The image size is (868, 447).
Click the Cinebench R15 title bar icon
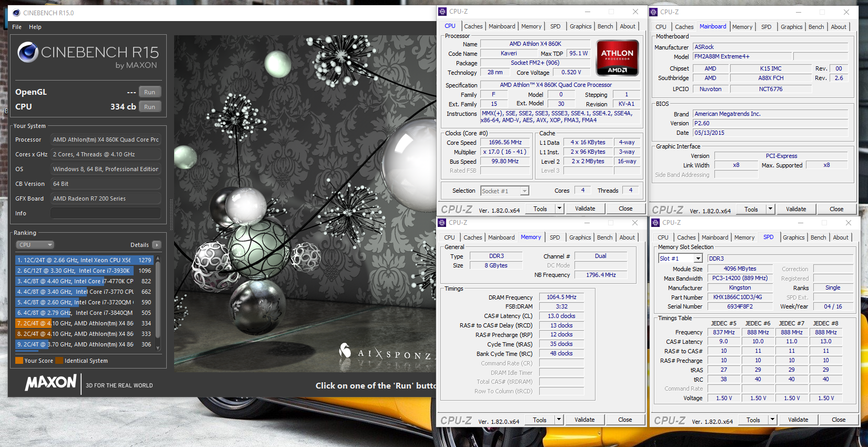16,13
